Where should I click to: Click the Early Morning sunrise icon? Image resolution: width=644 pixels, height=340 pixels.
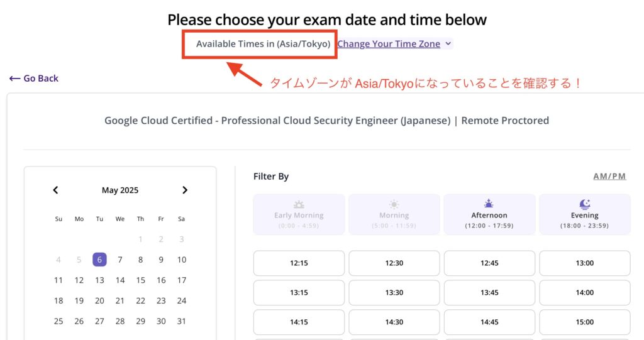tap(299, 204)
